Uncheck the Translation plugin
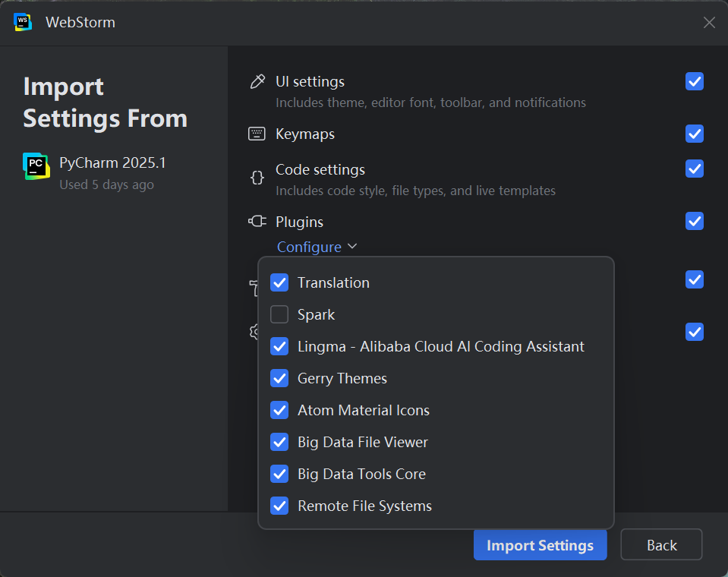Screen dimensions: 728x577 (x=279, y=282)
